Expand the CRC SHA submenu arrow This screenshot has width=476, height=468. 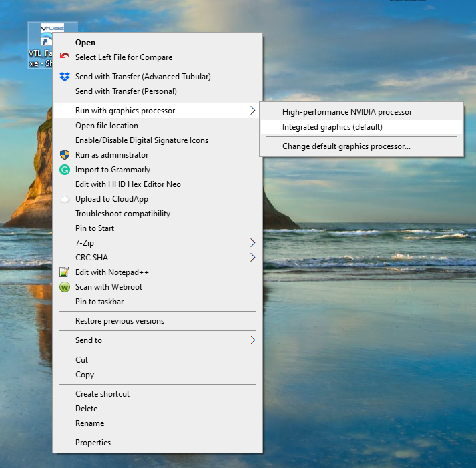[252, 258]
